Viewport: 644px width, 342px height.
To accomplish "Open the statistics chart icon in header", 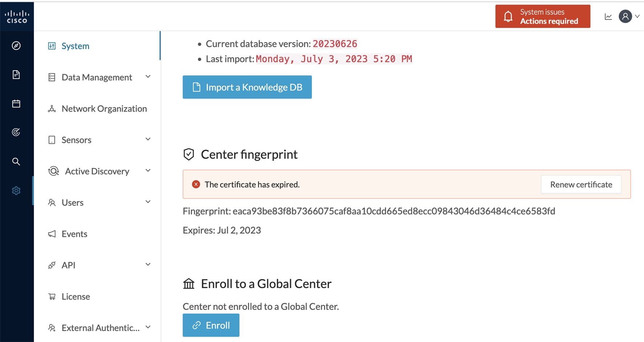I will click(x=608, y=16).
